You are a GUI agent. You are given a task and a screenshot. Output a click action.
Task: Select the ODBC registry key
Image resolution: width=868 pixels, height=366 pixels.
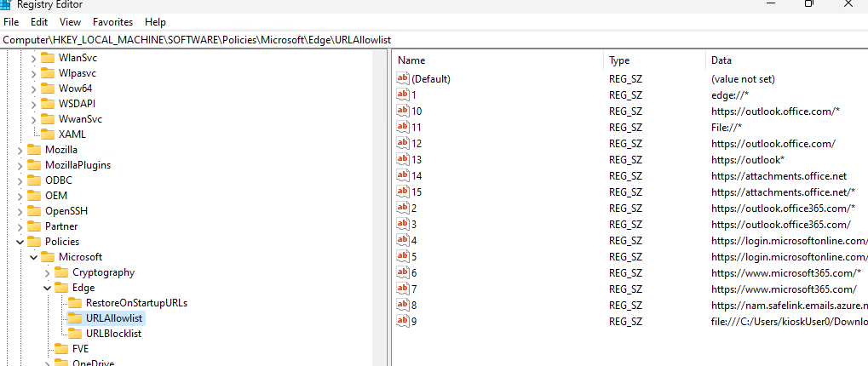click(59, 180)
